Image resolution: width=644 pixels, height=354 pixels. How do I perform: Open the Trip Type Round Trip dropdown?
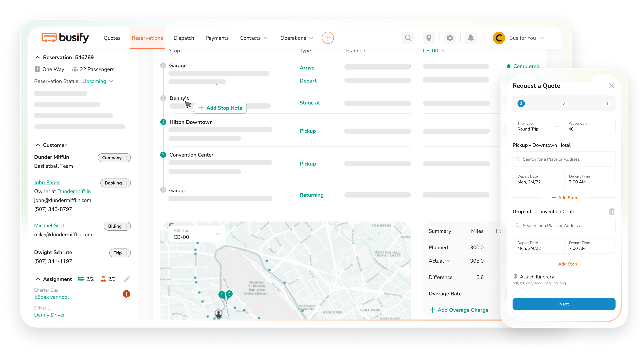[538, 126]
